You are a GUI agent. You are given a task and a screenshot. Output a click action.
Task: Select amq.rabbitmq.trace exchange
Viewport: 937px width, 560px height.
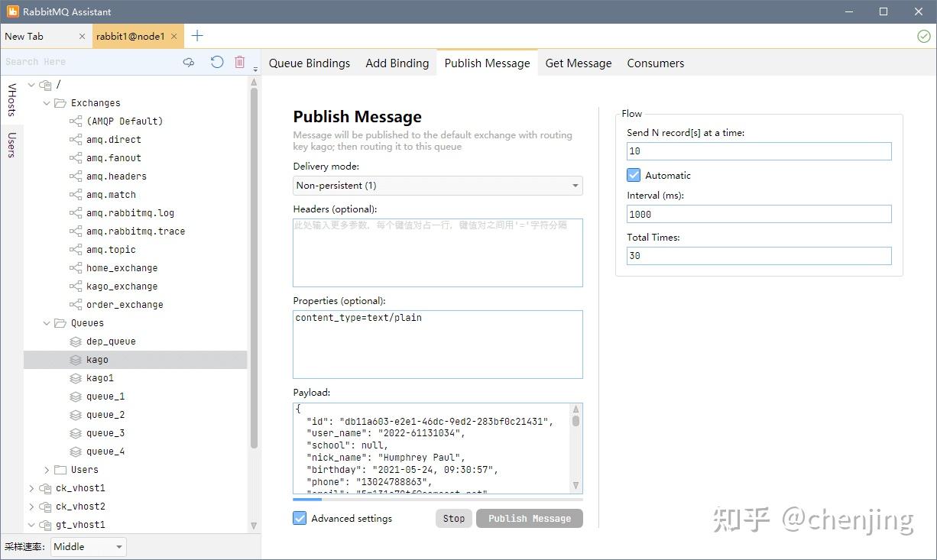pos(135,231)
